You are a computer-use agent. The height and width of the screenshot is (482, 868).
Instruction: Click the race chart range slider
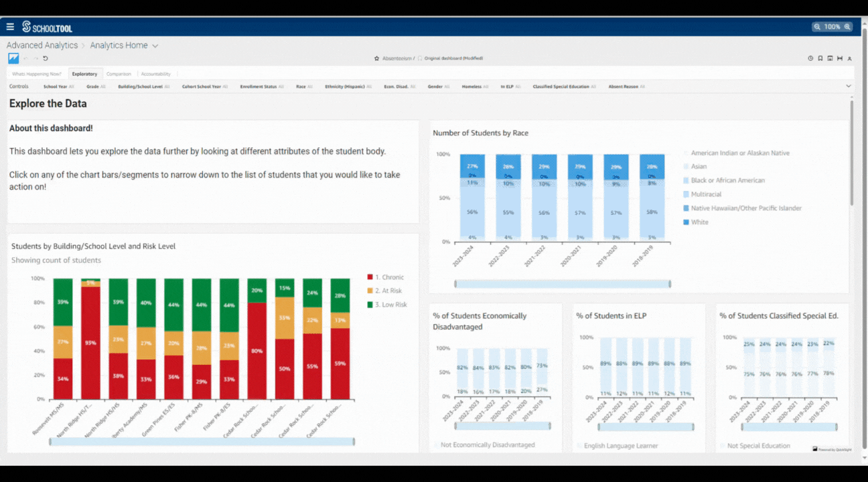pos(563,284)
